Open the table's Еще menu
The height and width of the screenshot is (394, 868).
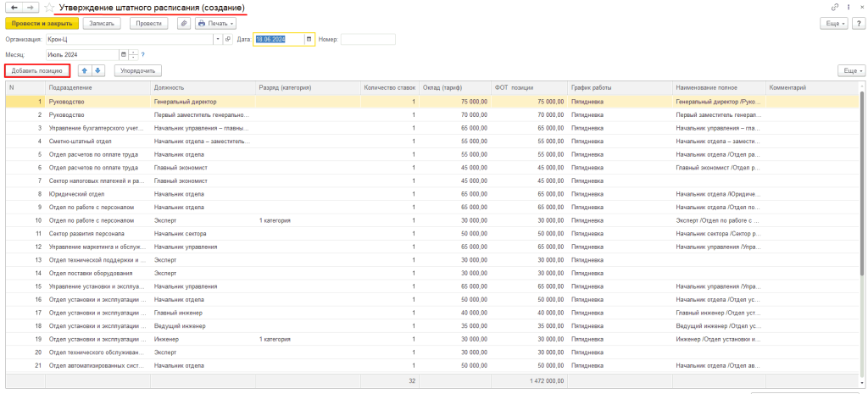point(850,71)
